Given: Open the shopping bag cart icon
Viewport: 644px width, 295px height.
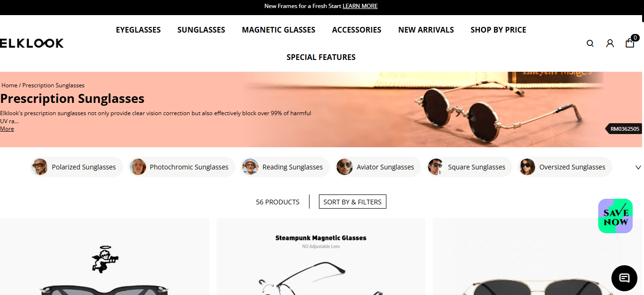Looking at the screenshot, I should coord(630,43).
